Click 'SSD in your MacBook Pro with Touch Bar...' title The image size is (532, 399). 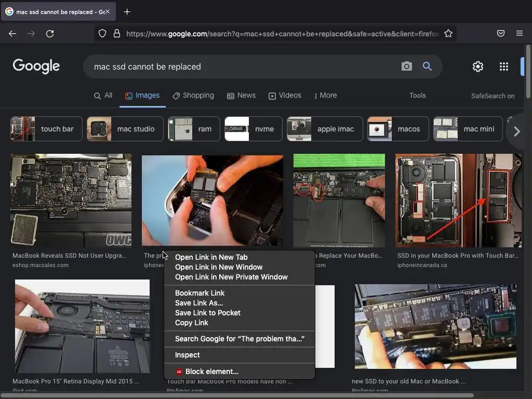coord(458,256)
